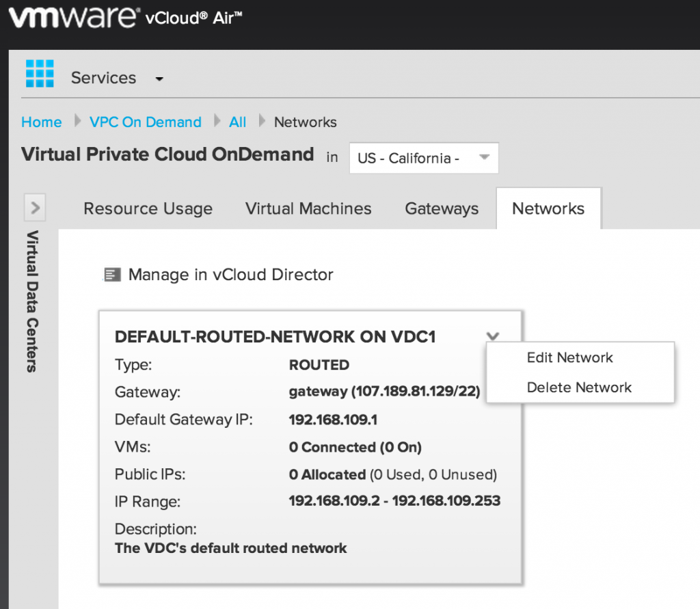Open the VPC On Demand breadcrumb
Screen dimensions: 700x609
pos(146,122)
